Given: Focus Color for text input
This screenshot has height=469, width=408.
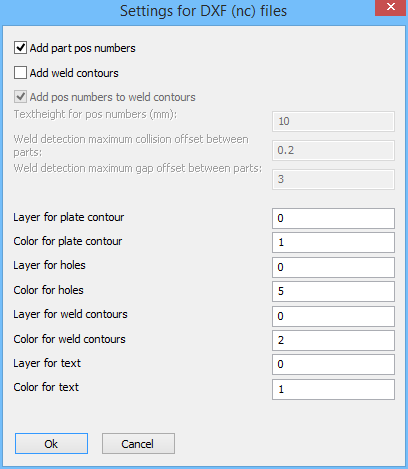Looking at the screenshot, I should [x=333, y=389].
